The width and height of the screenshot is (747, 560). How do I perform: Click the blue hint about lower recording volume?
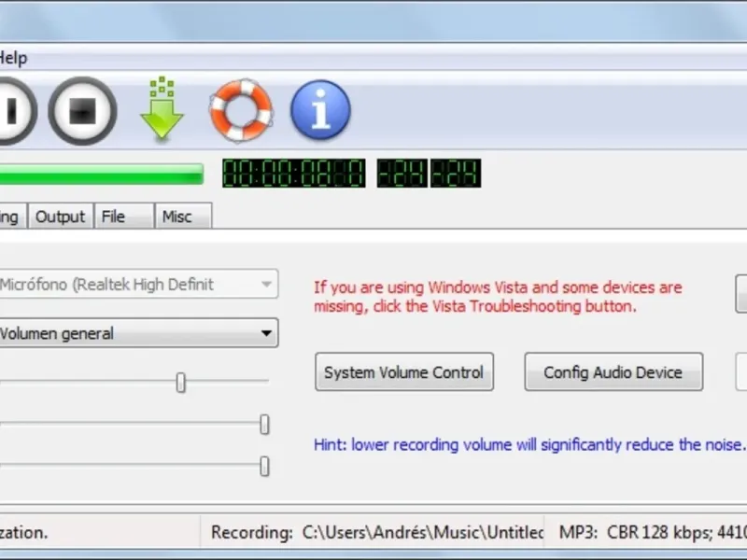(529, 445)
